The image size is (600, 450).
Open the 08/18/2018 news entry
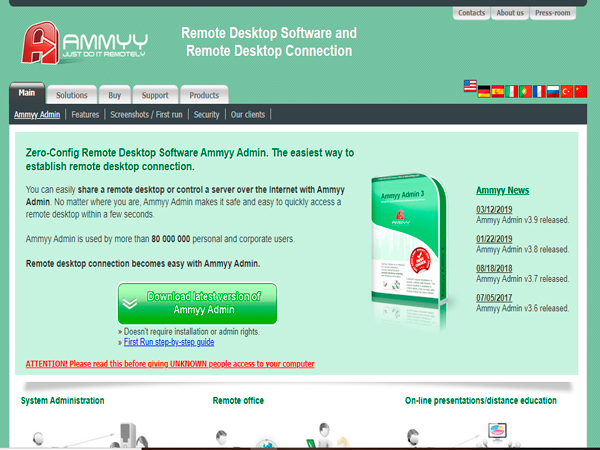click(494, 269)
